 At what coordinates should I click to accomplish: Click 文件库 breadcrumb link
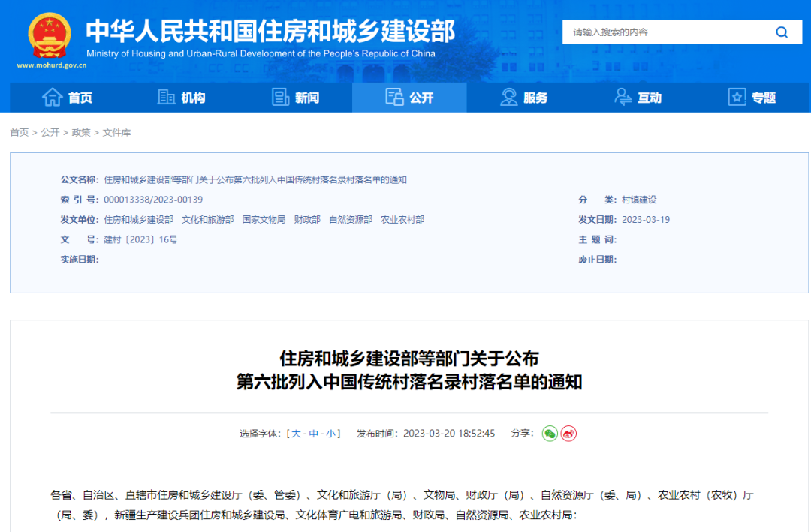coord(116,132)
